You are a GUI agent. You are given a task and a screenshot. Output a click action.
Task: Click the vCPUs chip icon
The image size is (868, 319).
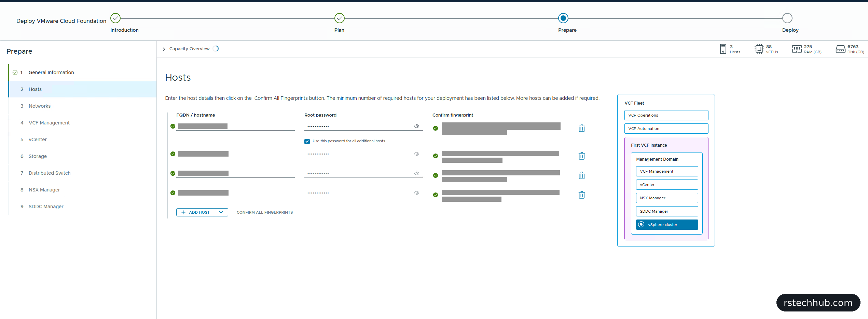[759, 49]
